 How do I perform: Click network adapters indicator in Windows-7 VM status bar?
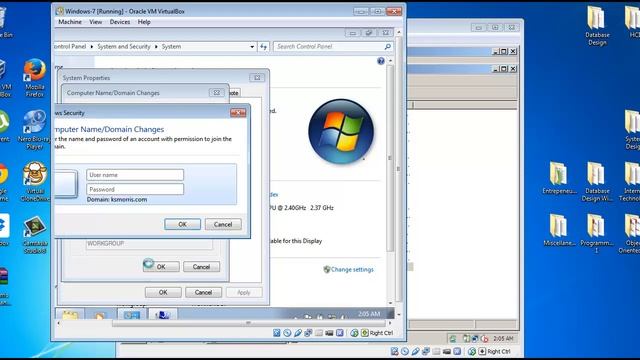[308, 333]
